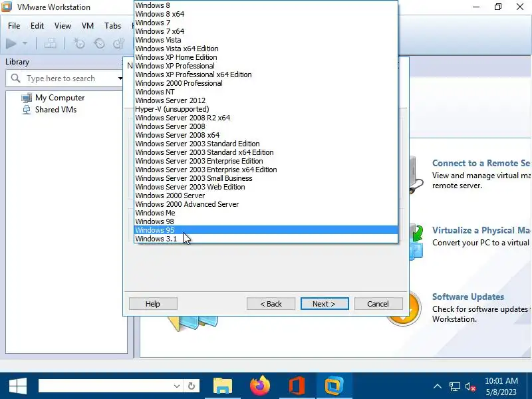
Task: Click the VMware Workstation title bar icon
Action: click(7, 7)
